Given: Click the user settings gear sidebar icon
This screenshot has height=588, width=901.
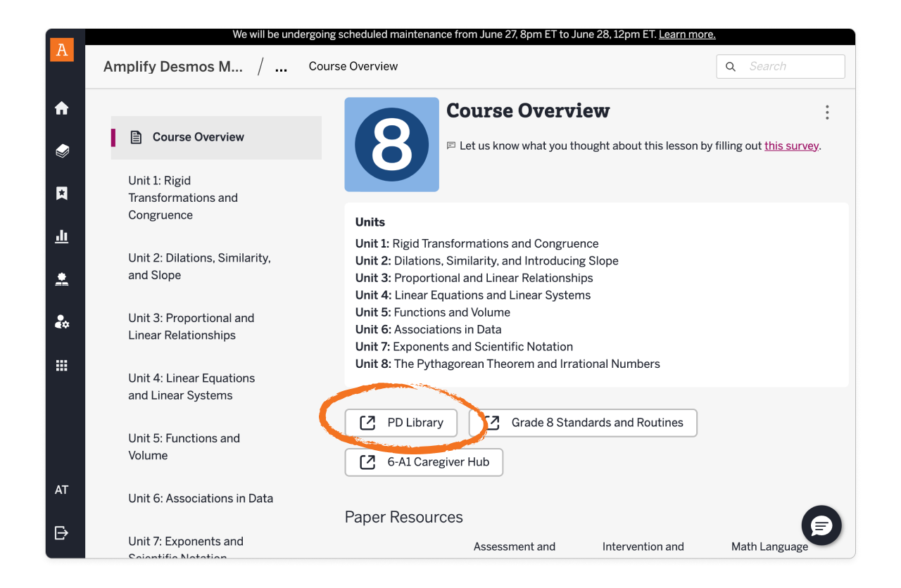Looking at the screenshot, I should click(x=62, y=322).
